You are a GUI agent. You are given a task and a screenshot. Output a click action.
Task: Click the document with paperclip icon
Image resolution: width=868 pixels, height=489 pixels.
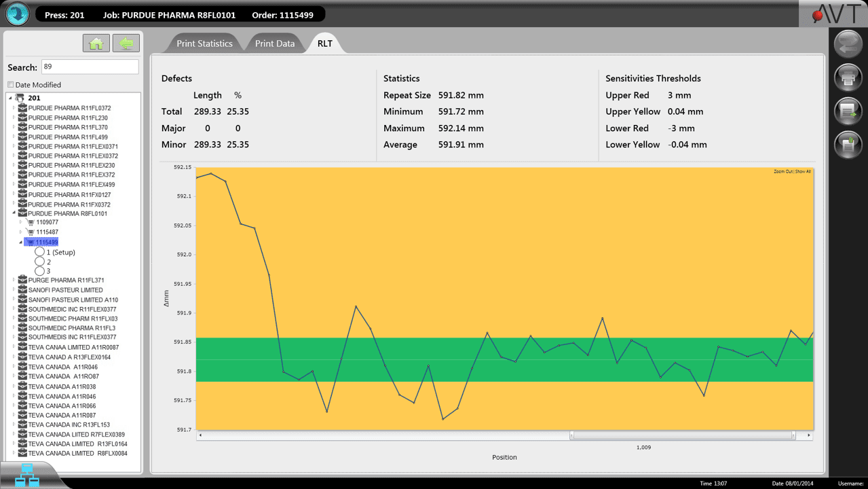pos(848,144)
